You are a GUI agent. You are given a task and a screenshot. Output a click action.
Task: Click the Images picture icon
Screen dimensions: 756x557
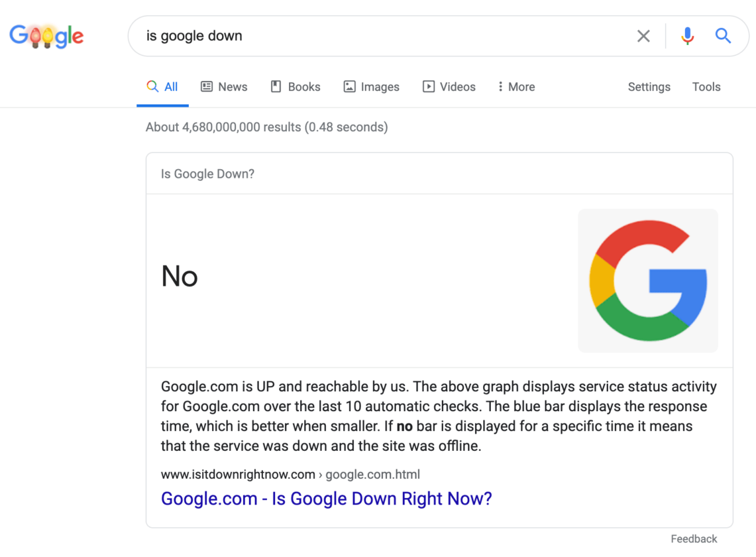[x=349, y=86]
